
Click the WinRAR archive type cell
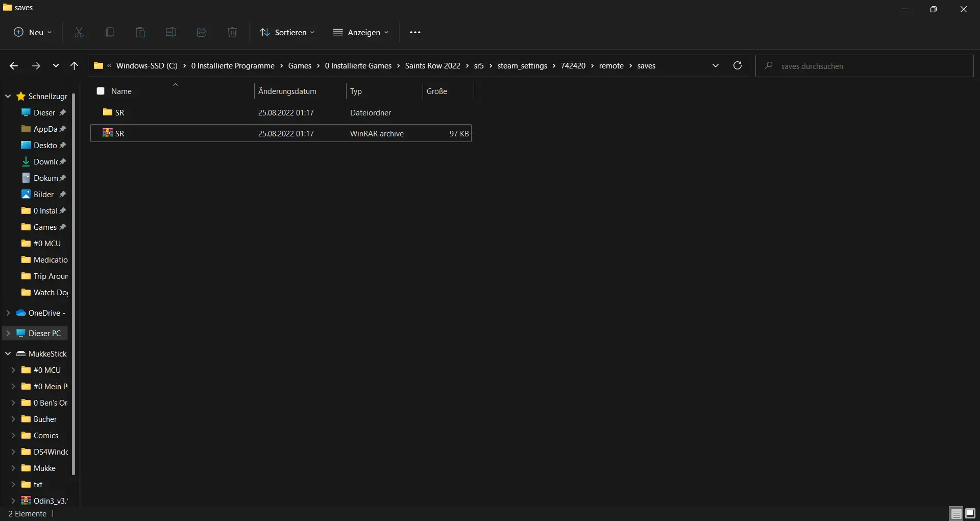377,133
